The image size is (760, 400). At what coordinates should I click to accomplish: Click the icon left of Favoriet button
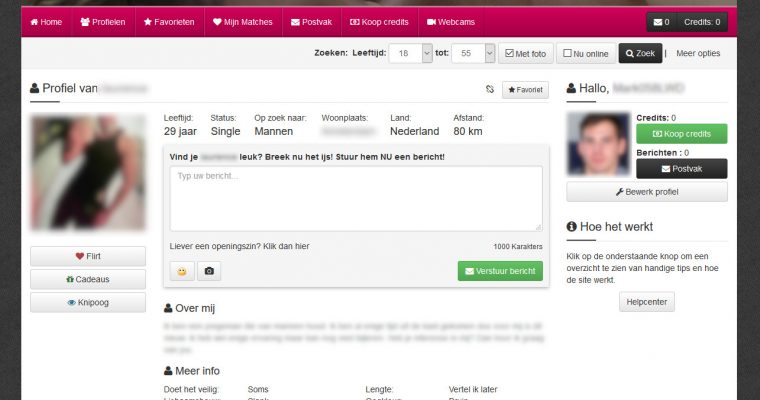(489, 90)
